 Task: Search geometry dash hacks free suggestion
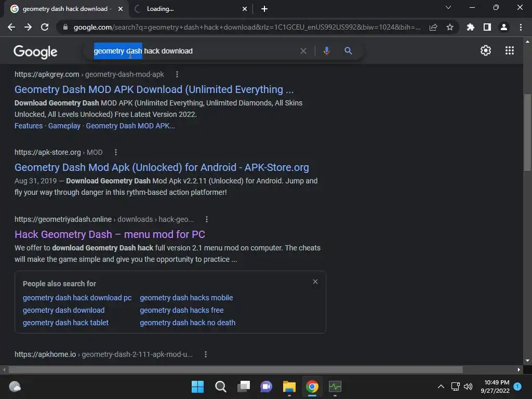tap(181, 311)
